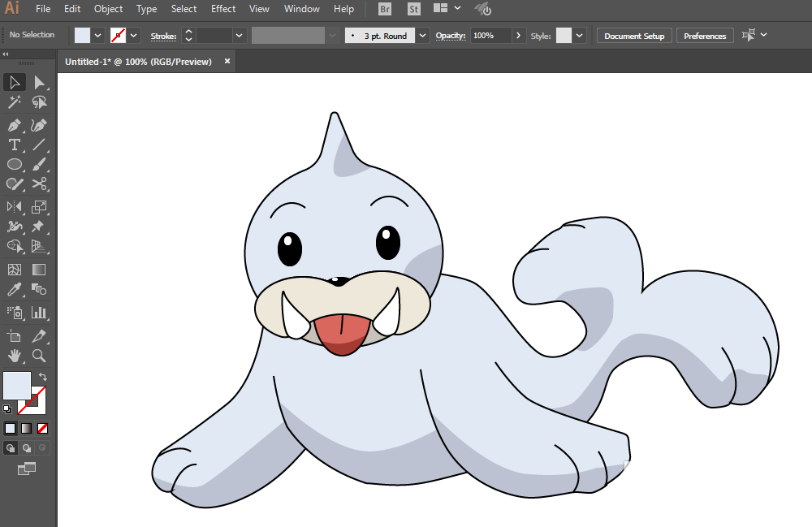Screen dimensions: 812x527
Task: Pick the Magic Wand tool
Action: click(15, 102)
